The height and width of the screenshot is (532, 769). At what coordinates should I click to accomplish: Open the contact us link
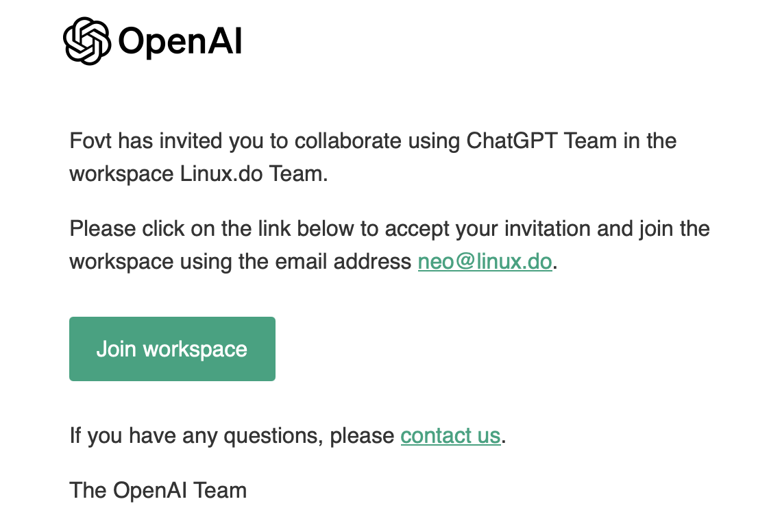coord(451,435)
